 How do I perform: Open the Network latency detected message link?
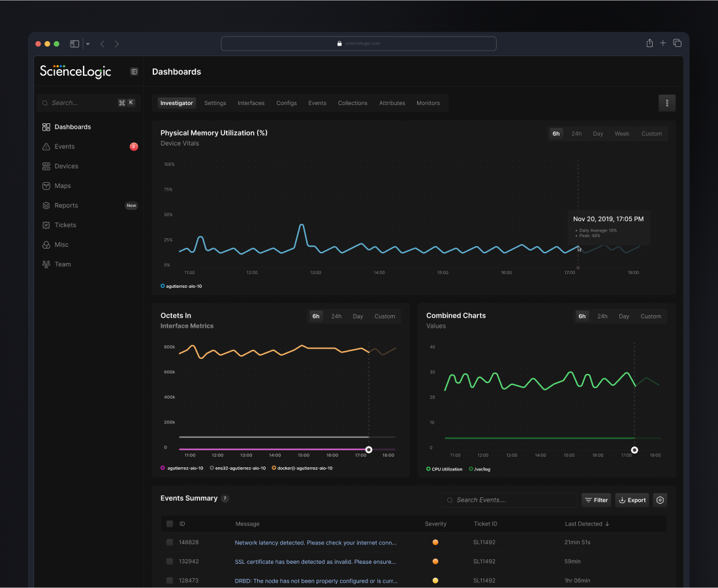tap(315, 542)
